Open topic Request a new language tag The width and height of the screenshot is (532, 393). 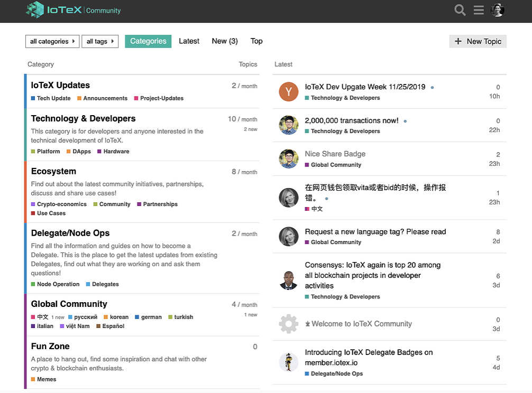point(375,232)
